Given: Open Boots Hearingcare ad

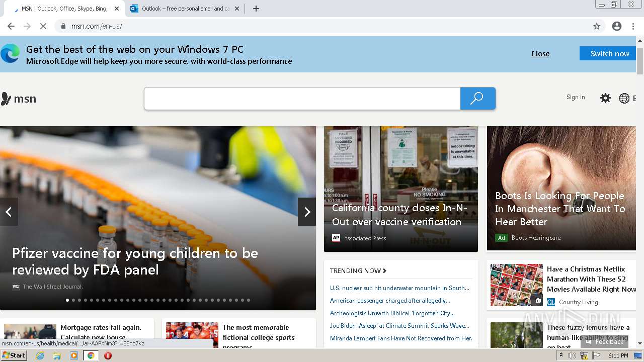Looking at the screenshot, I should pos(560,209).
